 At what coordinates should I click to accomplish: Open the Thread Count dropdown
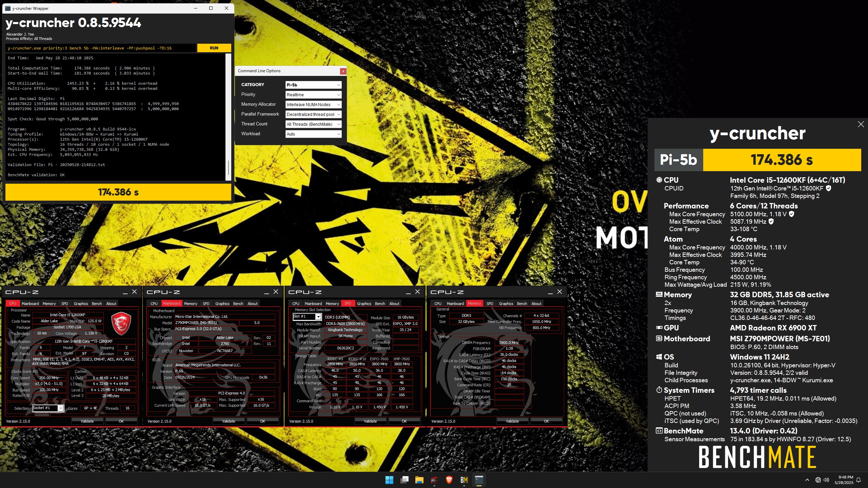313,124
